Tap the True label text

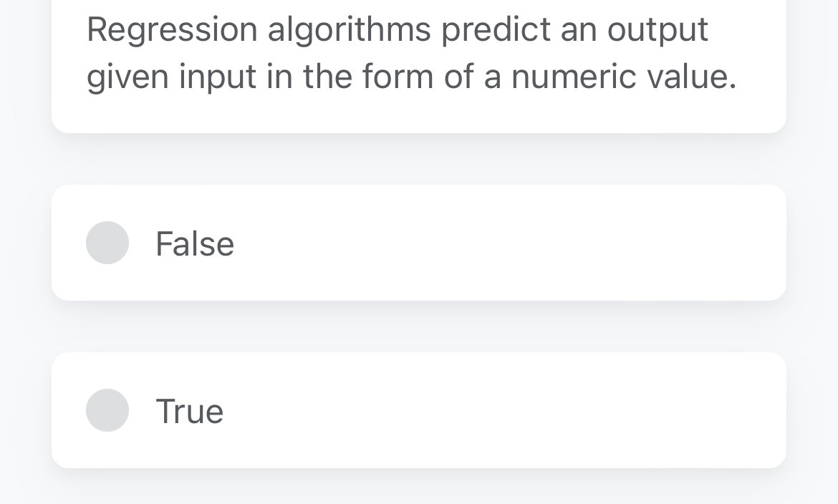tap(189, 409)
